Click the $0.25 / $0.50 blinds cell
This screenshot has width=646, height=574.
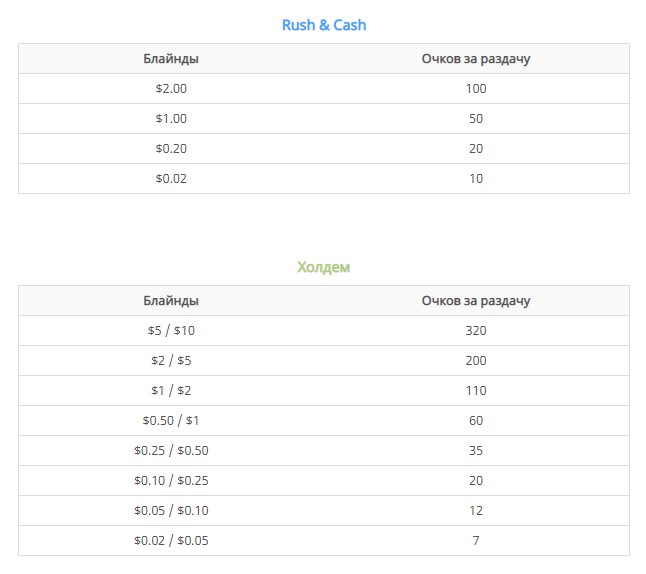coord(171,450)
